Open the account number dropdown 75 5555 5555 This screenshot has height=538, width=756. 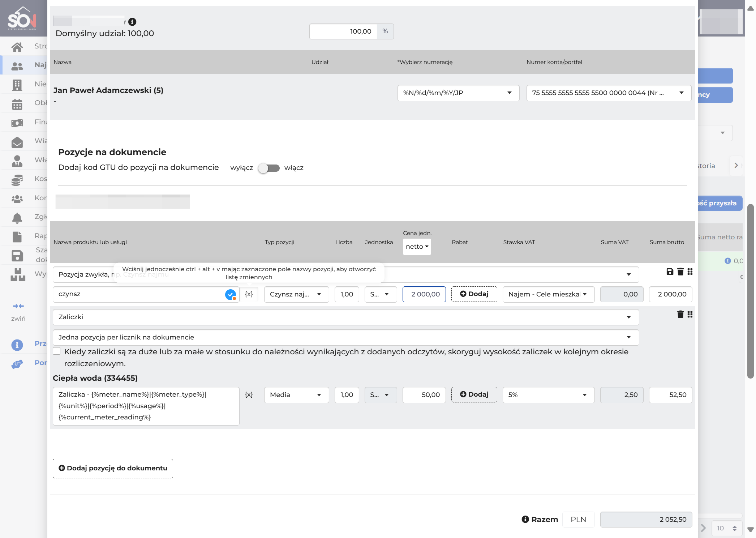pyautogui.click(x=609, y=93)
